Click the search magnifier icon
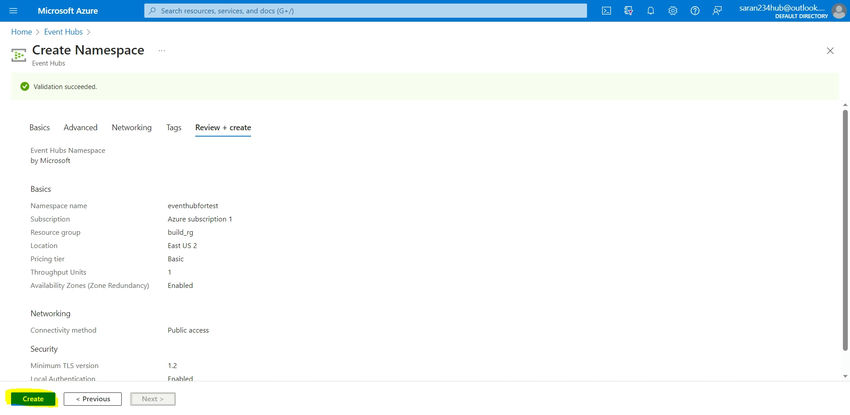The image size is (850, 415). pos(152,11)
